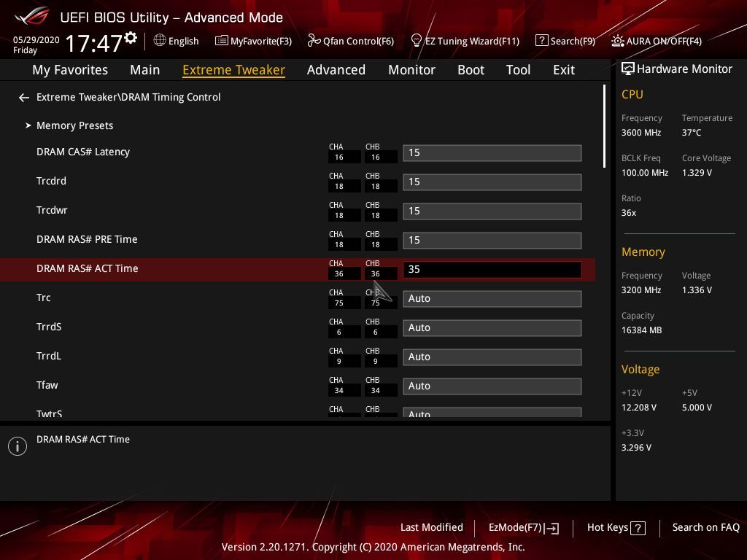Click Search on FAQ link
The height and width of the screenshot is (560, 747).
tap(705, 528)
